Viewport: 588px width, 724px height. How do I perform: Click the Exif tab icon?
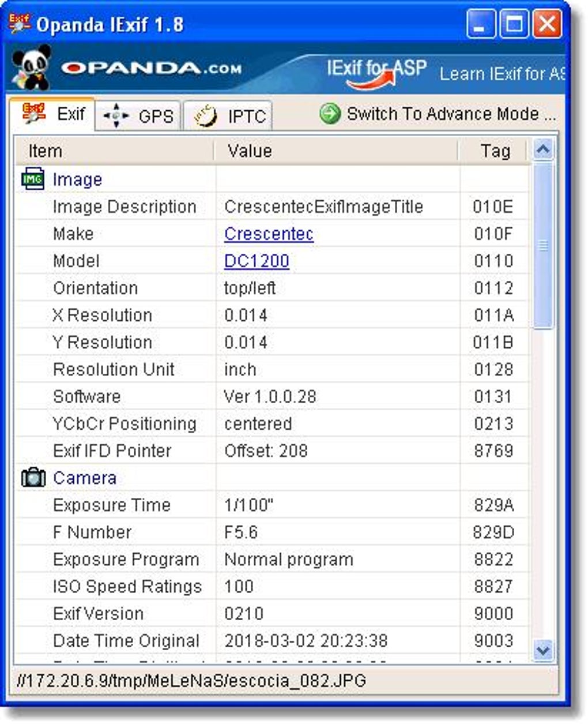tap(33, 112)
